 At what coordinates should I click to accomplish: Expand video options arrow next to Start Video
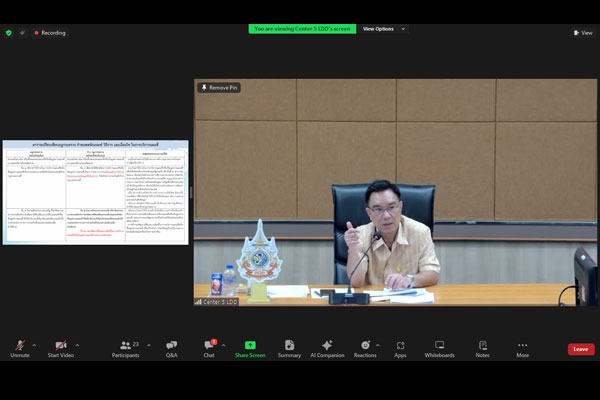pyautogui.click(x=78, y=345)
